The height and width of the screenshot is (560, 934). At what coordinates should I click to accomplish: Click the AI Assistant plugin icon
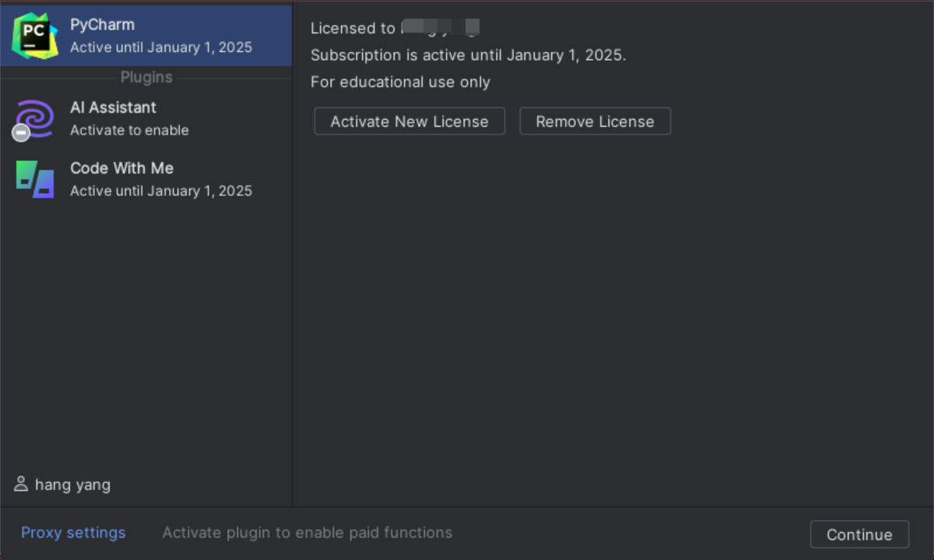(x=33, y=118)
